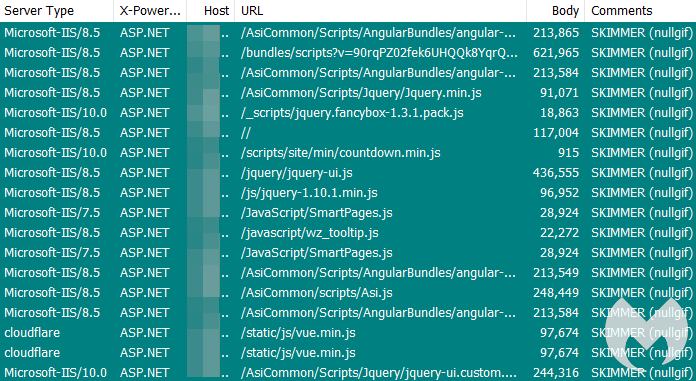696x381 pixels.
Task: Select the wz_tooltip.js session row
Action: [x=348, y=232]
